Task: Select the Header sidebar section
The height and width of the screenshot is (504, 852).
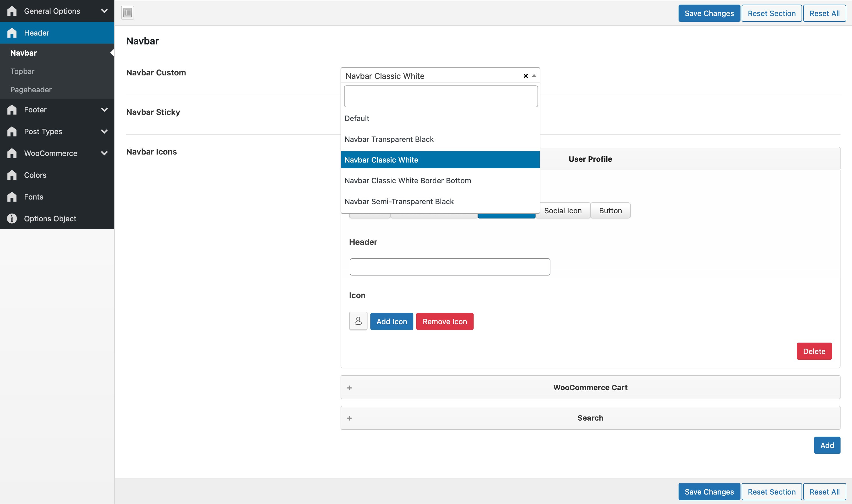Action: [57, 33]
